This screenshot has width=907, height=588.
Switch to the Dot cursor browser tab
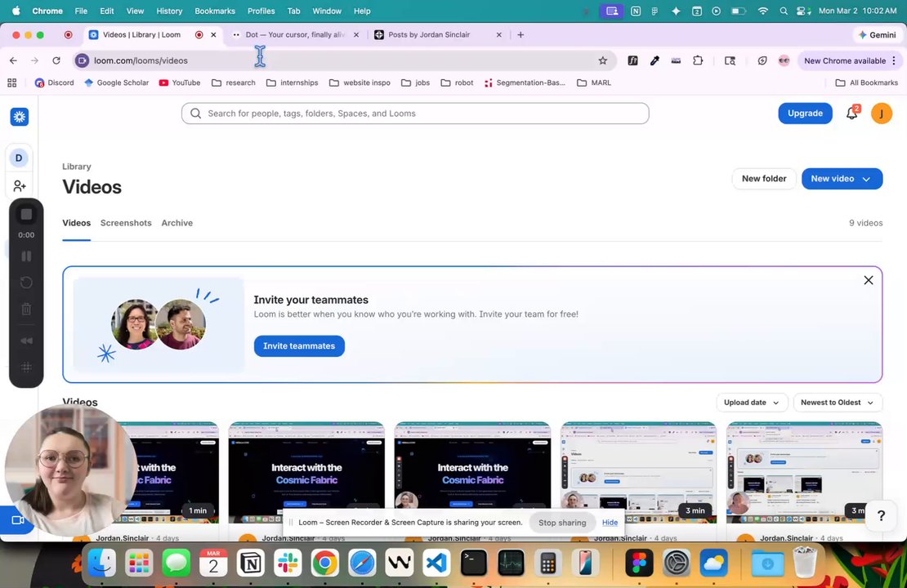tap(295, 34)
